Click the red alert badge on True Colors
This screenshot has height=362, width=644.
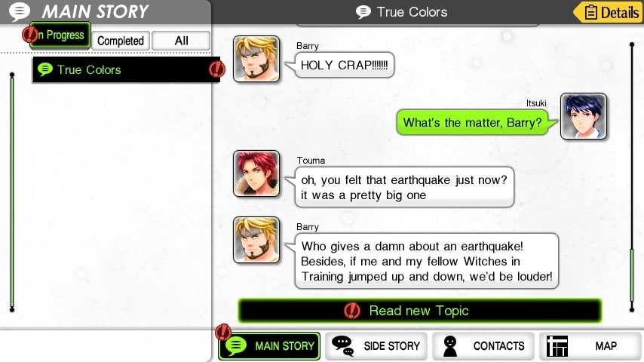(216, 69)
